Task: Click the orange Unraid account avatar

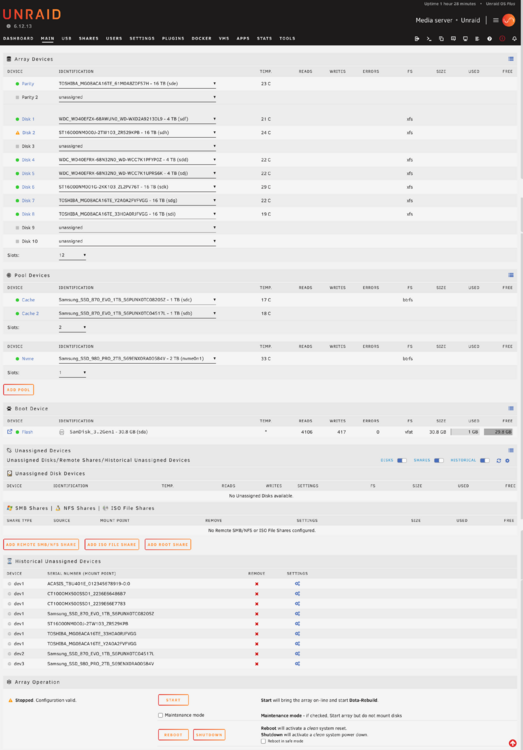Action: point(509,20)
